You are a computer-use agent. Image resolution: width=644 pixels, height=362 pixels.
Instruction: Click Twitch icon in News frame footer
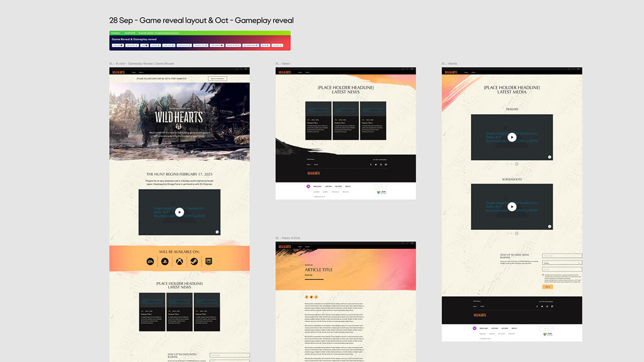point(386,164)
